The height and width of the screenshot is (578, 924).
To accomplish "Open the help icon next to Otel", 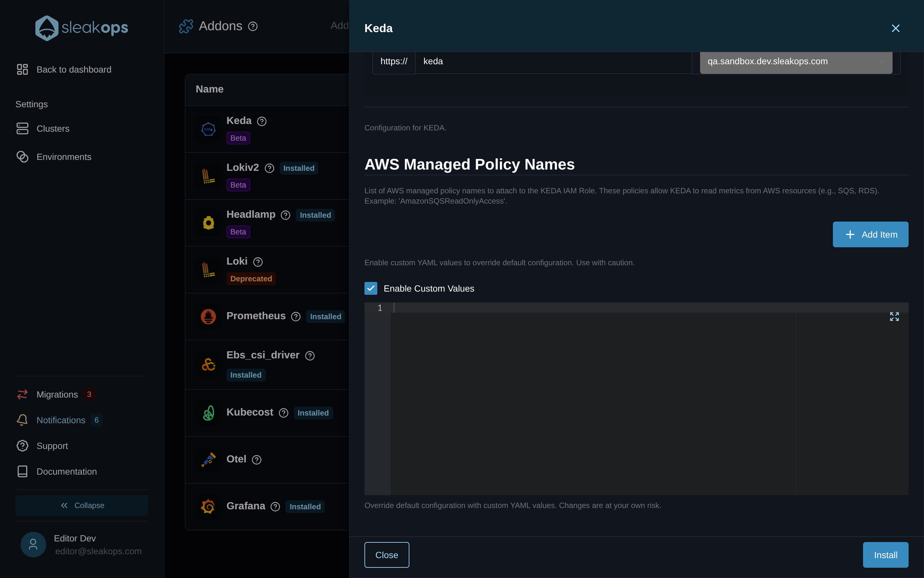I will pos(257,460).
